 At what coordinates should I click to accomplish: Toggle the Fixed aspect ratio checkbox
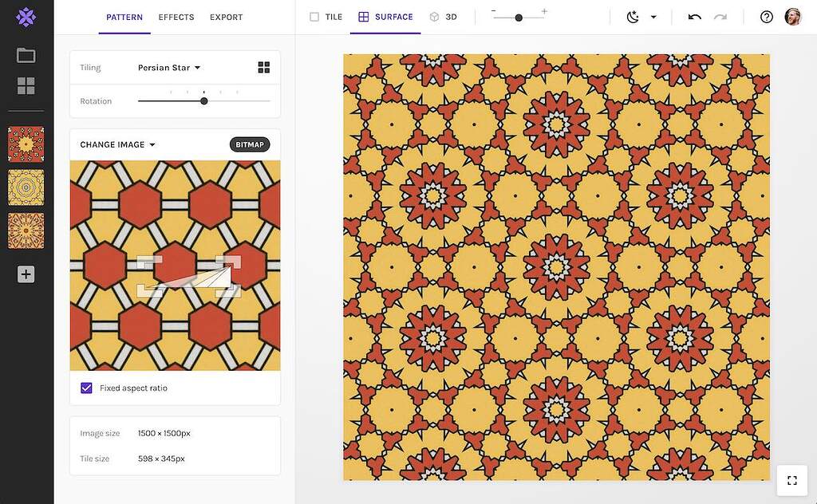click(85, 388)
